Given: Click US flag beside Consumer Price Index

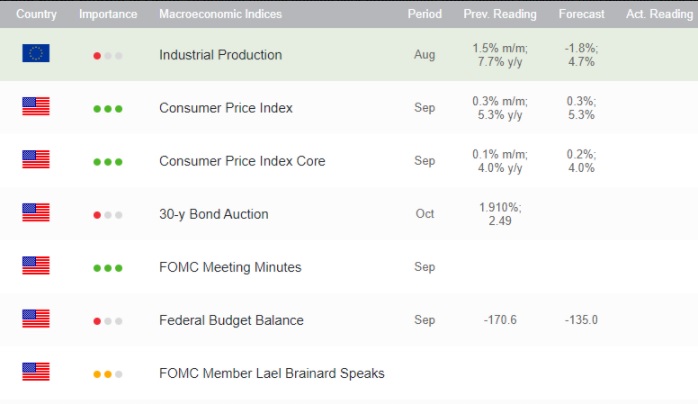Looking at the screenshot, I should coord(36,108).
